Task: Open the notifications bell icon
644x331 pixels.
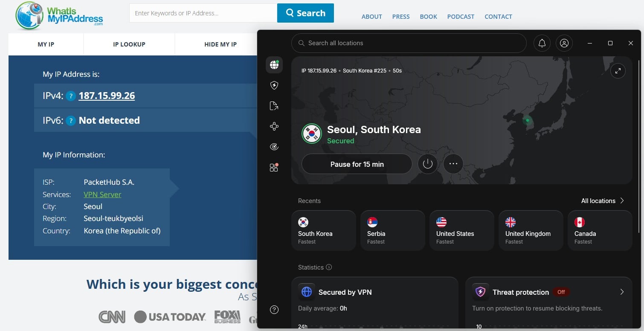Action: tap(542, 43)
